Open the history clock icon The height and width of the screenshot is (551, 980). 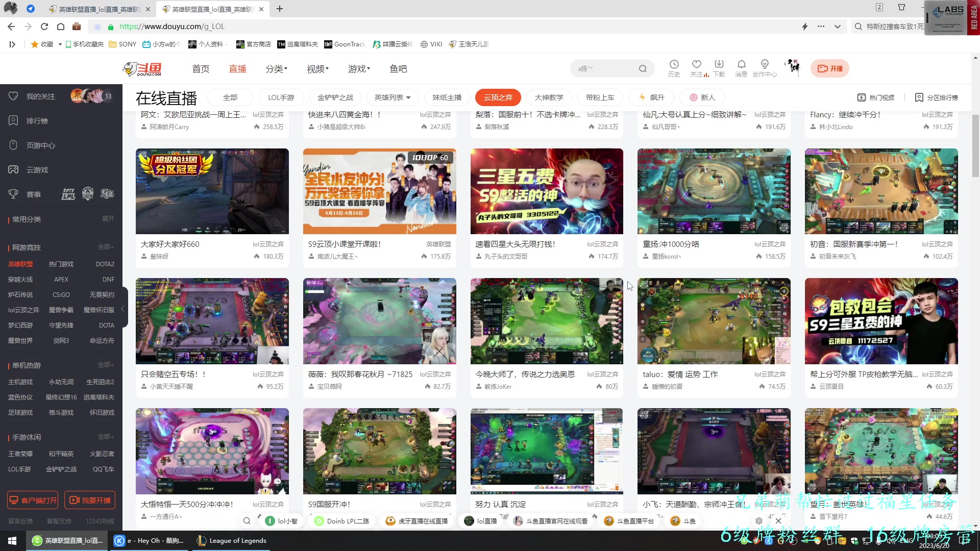pyautogui.click(x=674, y=64)
